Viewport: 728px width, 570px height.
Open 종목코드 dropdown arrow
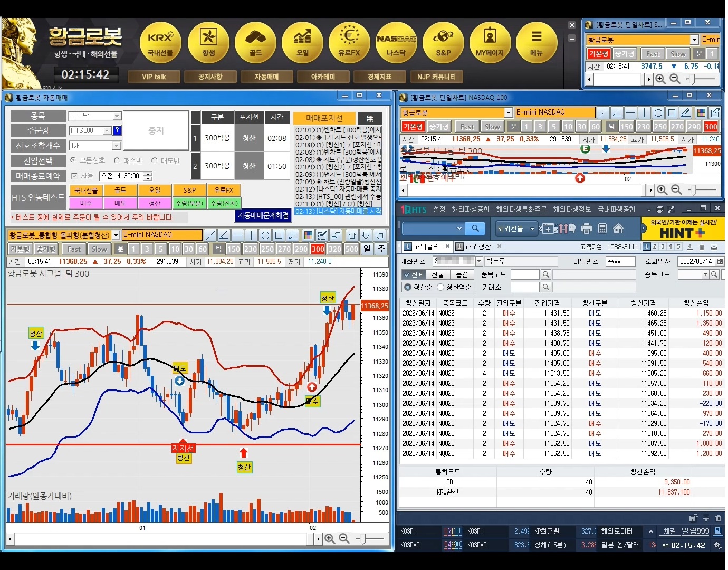(x=705, y=274)
